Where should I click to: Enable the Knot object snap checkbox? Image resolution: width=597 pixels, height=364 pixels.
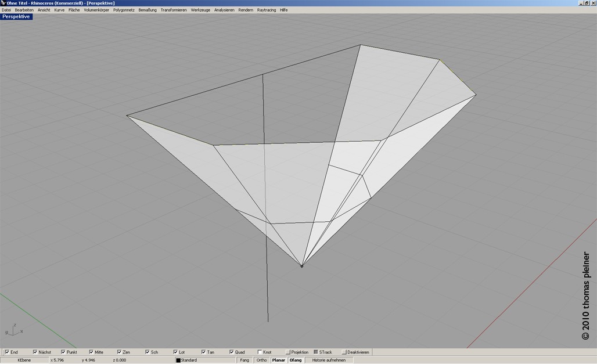click(260, 352)
